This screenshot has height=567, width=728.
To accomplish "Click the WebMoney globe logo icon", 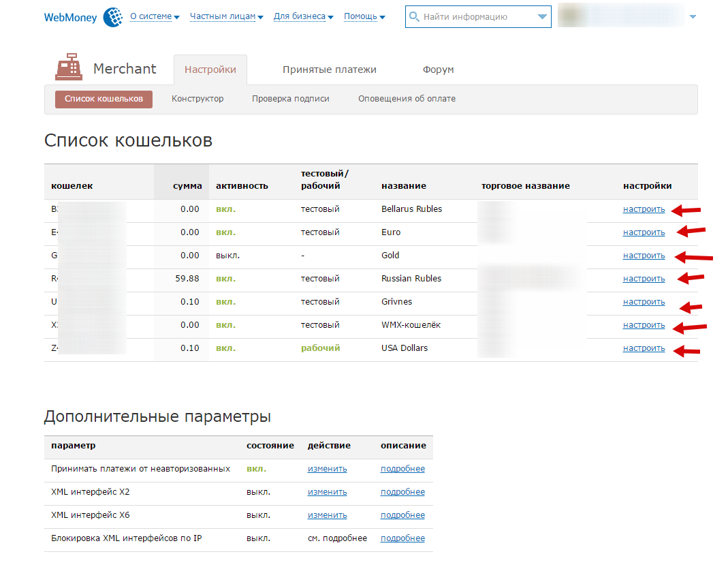I will tap(113, 17).
